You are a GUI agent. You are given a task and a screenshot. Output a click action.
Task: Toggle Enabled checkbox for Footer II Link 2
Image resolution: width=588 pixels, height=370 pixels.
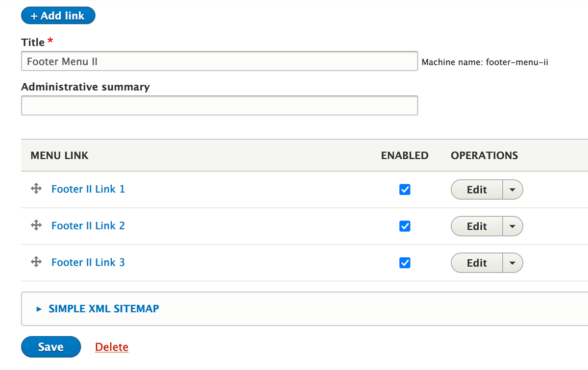(x=405, y=226)
